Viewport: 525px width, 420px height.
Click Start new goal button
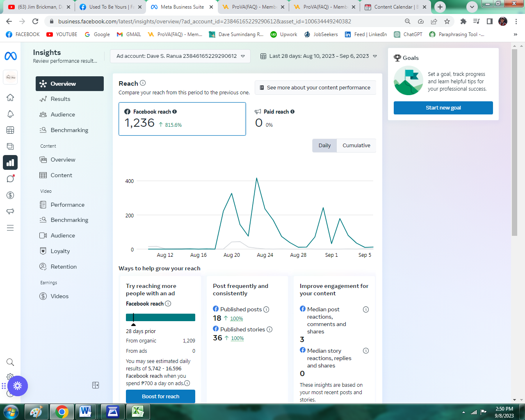pos(443,108)
